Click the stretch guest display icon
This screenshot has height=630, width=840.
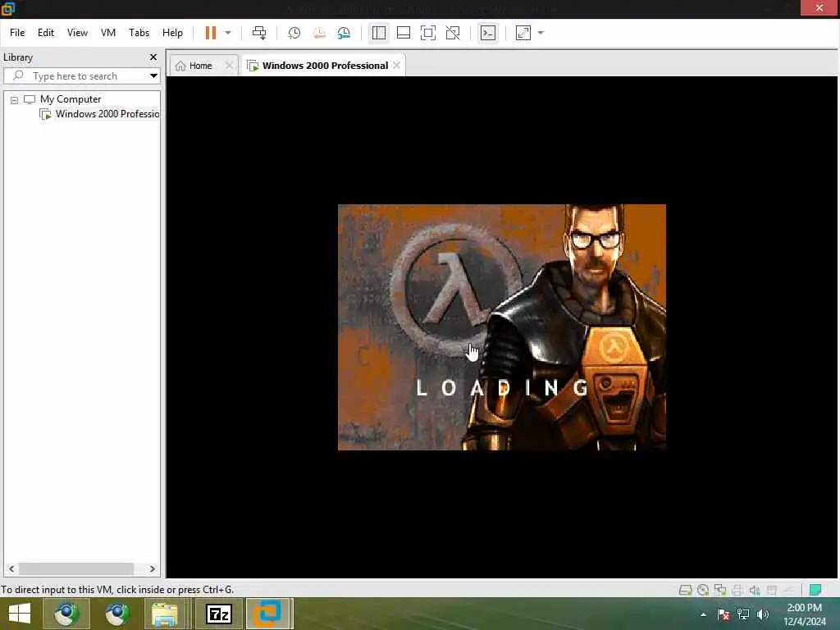[x=523, y=33]
